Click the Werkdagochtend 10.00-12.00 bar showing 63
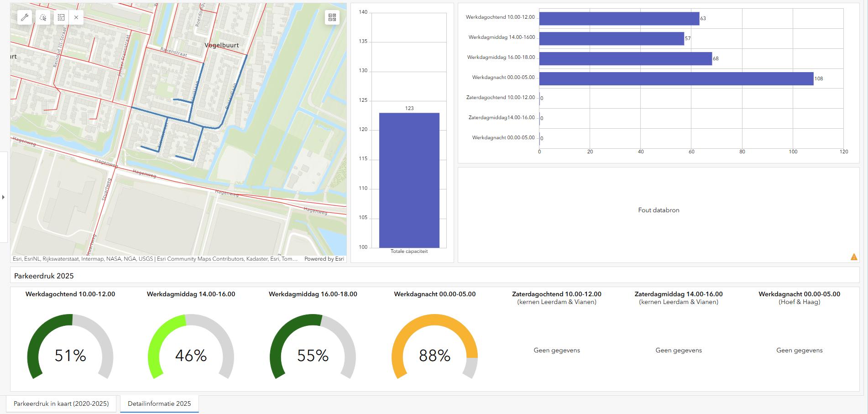The image size is (868, 414). [x=619, y=18]
